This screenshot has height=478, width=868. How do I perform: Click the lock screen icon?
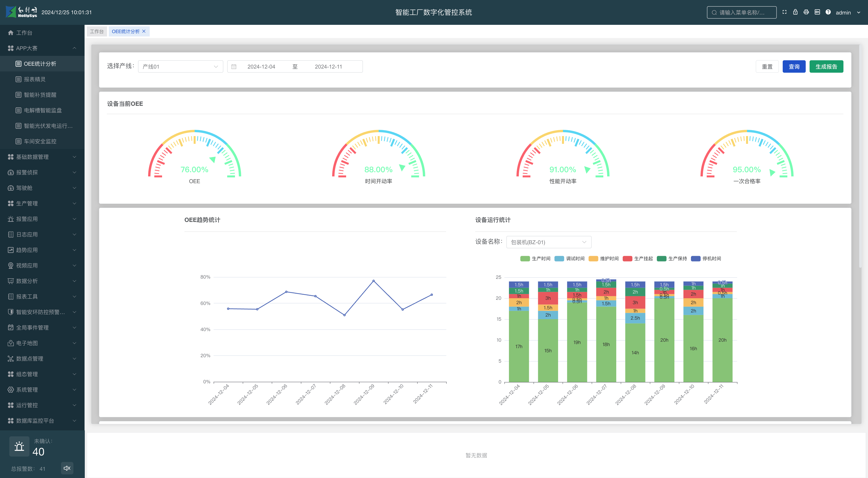[x=795, y=12]
